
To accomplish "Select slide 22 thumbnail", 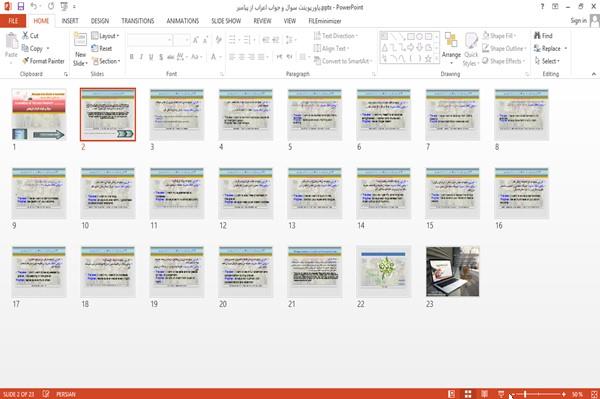I will click(383, 272).
